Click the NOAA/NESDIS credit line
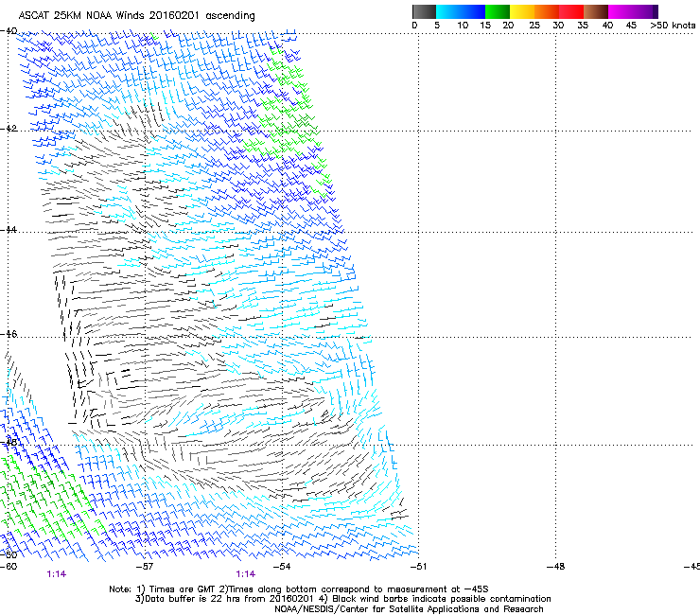 click(x=409, y=609)
